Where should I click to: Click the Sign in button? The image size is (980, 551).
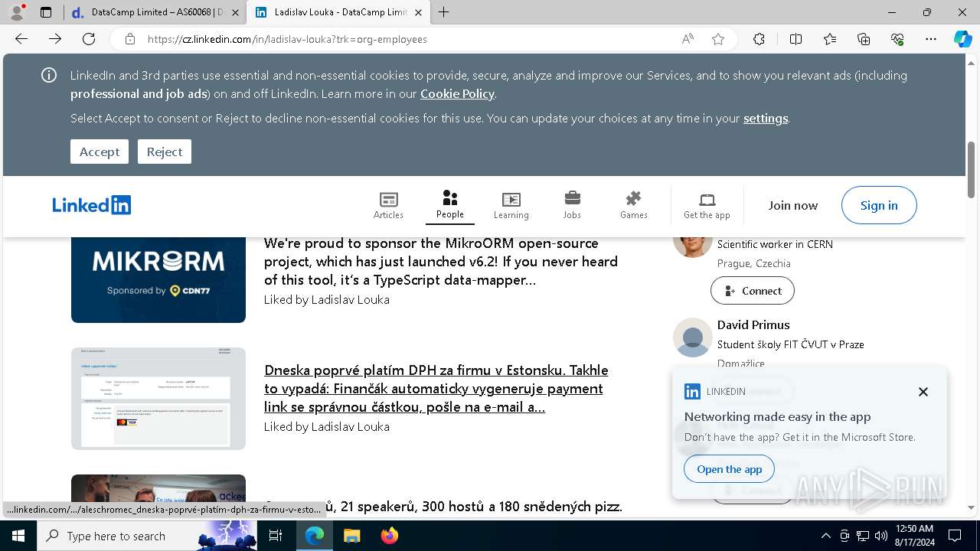pos(879,205)
